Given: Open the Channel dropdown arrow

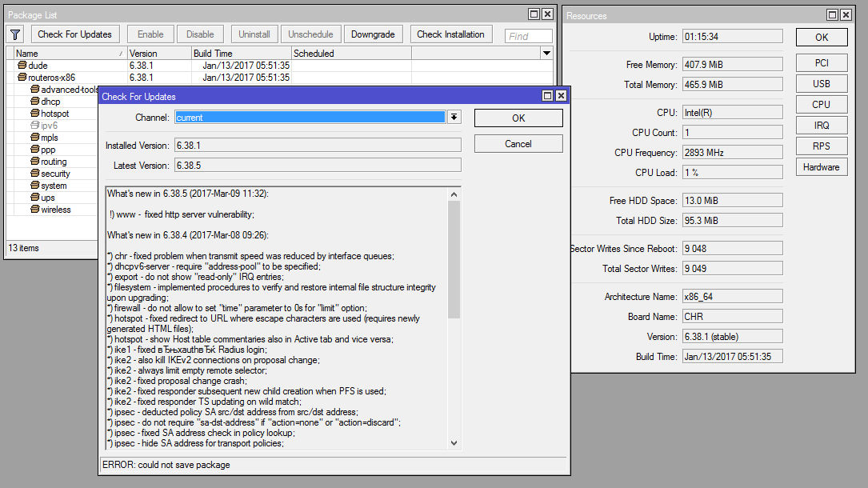Looking at the screenshot, I should (x=454, y=118).
